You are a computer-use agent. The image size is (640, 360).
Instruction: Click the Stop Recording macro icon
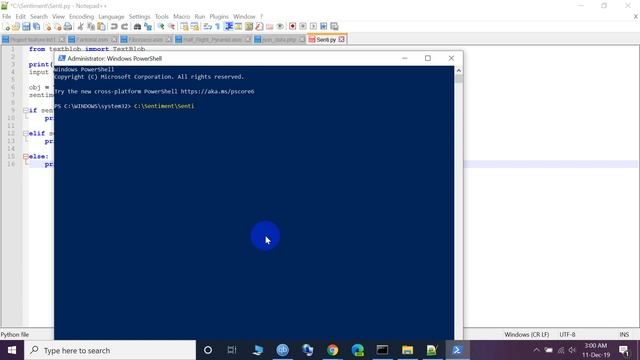click(303, 27)
